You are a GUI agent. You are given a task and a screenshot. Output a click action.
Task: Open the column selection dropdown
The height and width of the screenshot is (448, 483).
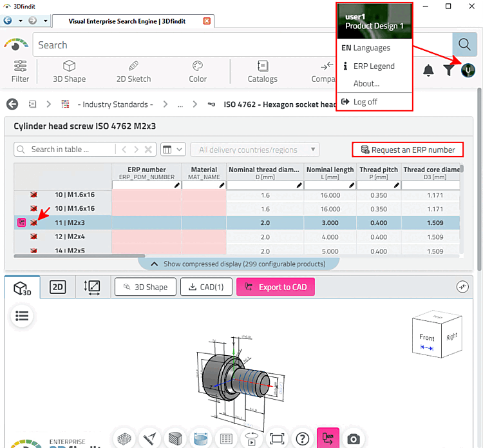[x=173, y=150]
